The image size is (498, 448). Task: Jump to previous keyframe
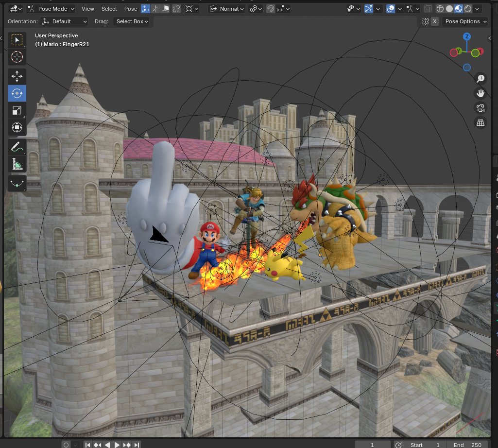coord(98,445)
